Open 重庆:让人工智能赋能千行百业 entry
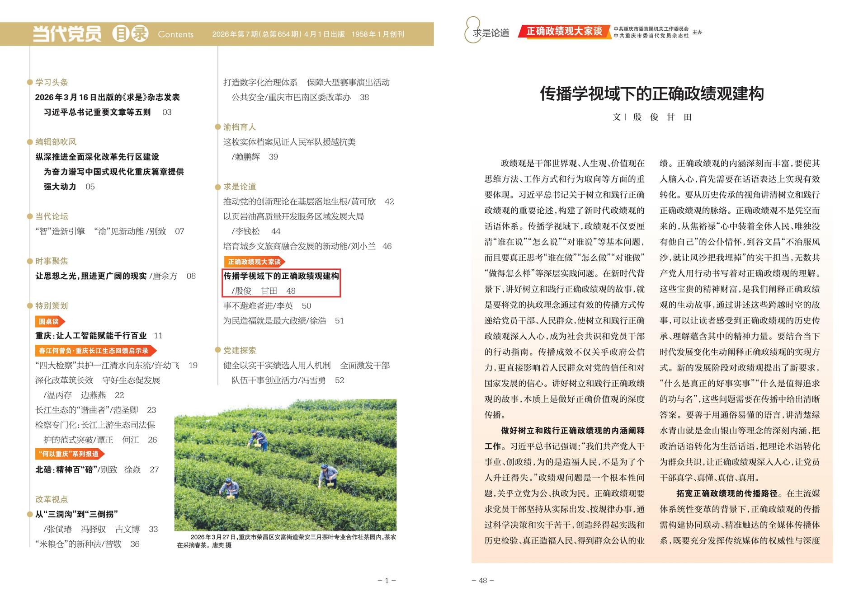 click(91, 336)
